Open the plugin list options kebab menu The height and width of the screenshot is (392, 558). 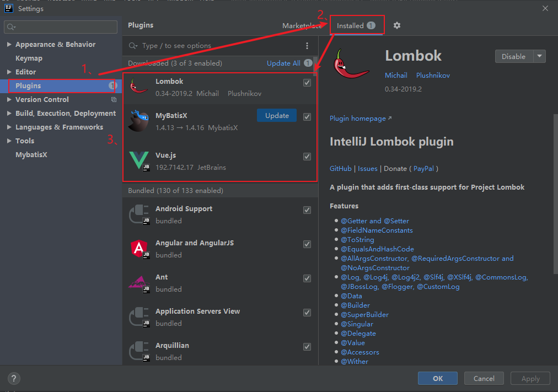pyautogui.click(x=307, y=46)
